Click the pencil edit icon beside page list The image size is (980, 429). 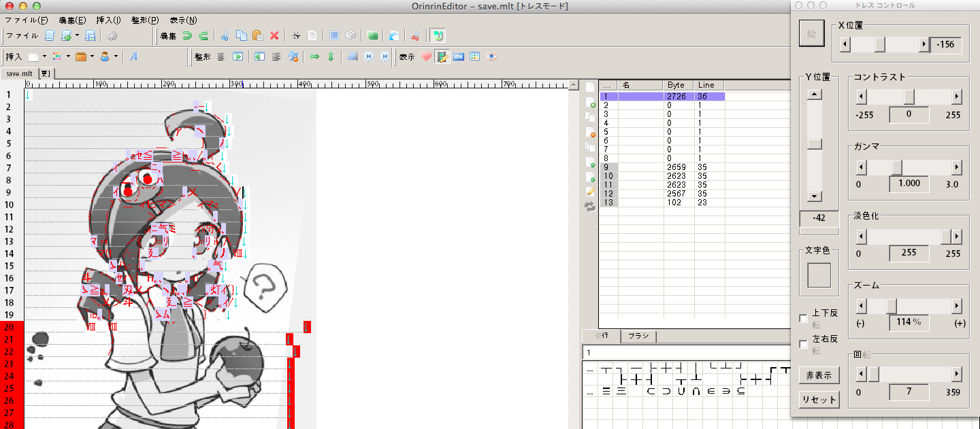click(590, 192)
